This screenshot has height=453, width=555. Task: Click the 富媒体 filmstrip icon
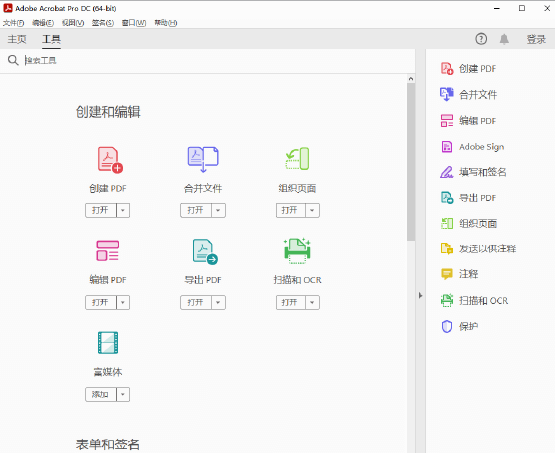click(108, 343)
